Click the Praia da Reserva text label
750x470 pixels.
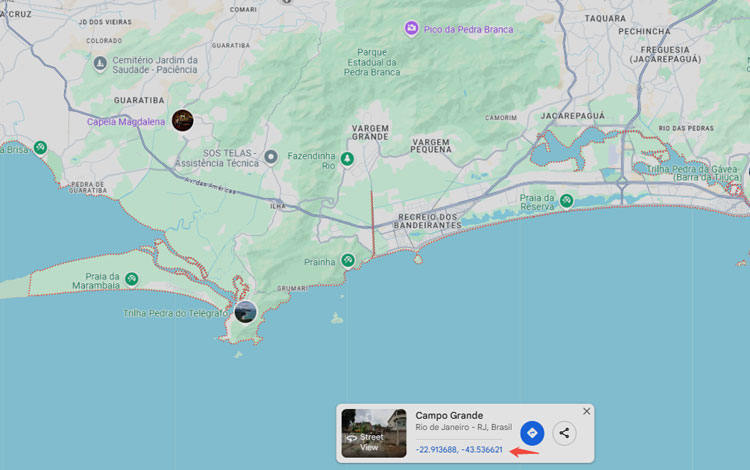tap(537, 202)
